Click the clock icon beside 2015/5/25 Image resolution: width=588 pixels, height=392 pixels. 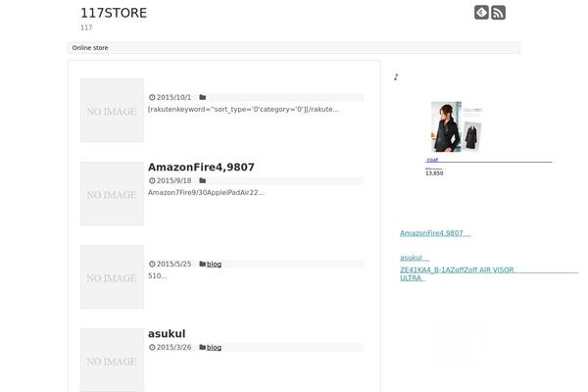152,264
